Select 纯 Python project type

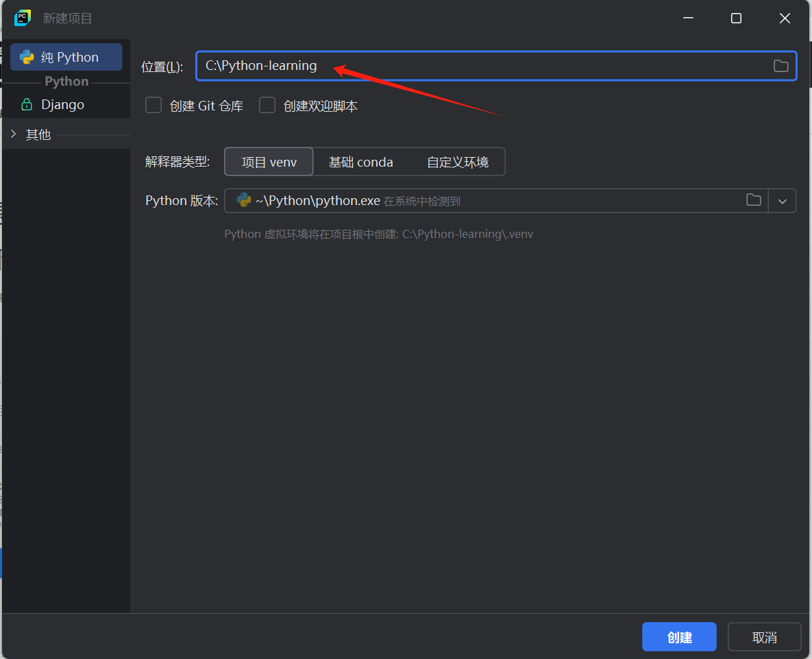66,57
